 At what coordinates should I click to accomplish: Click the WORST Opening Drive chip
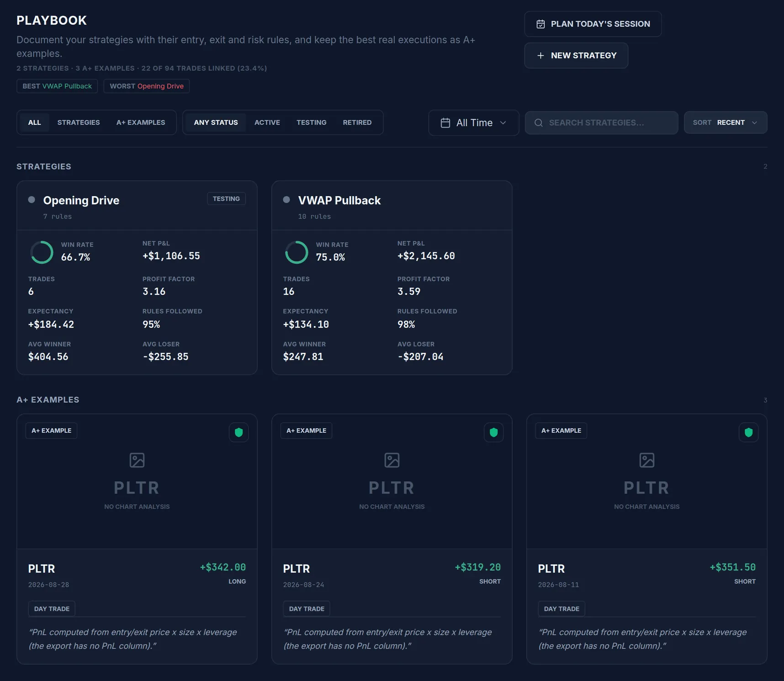147,86
